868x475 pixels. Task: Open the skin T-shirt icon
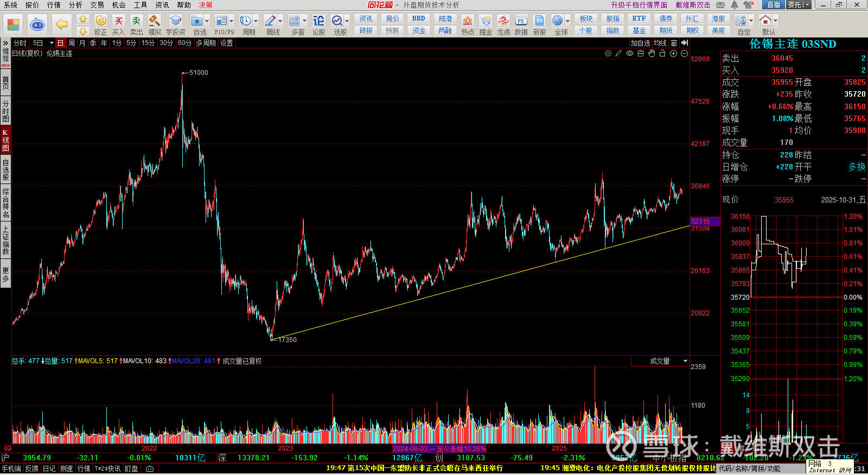coord(749,5)
